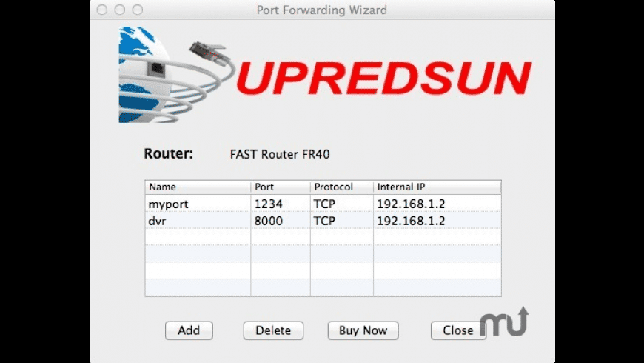This screenshot has width=644, height=363.
Task: Sort by the Protocol column header
Action: tap(342, 187)
